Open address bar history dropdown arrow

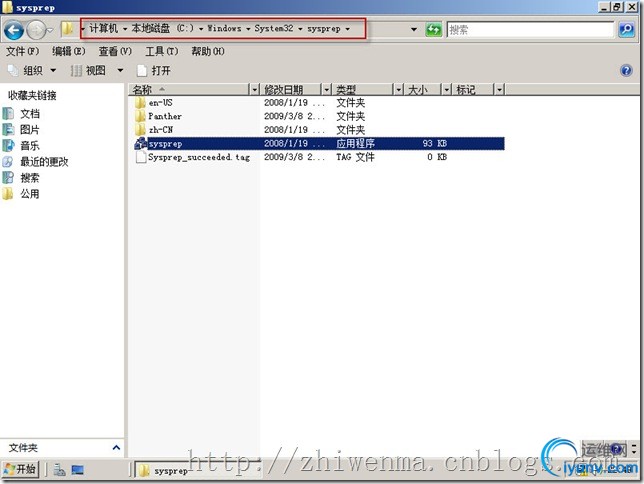pos(414,29)
